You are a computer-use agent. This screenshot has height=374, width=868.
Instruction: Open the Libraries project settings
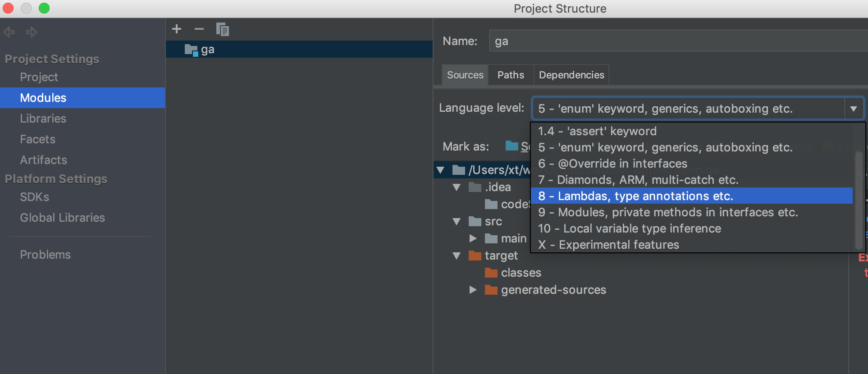tap(43, 119)
